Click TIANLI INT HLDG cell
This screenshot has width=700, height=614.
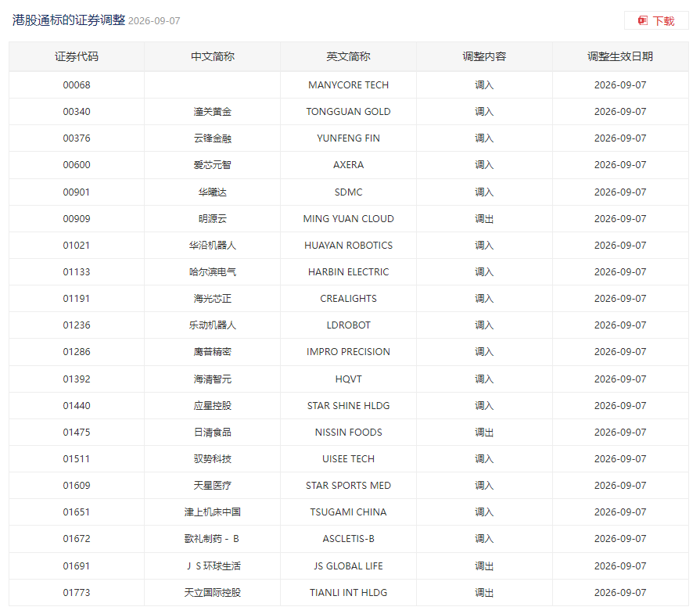point(348,593)
